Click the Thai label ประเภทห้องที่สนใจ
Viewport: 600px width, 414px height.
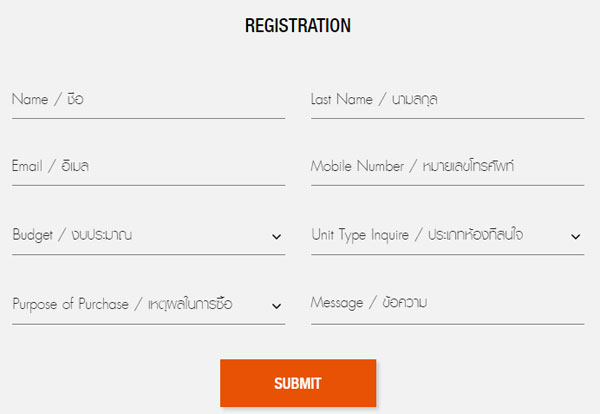click(x=476, y=236)
